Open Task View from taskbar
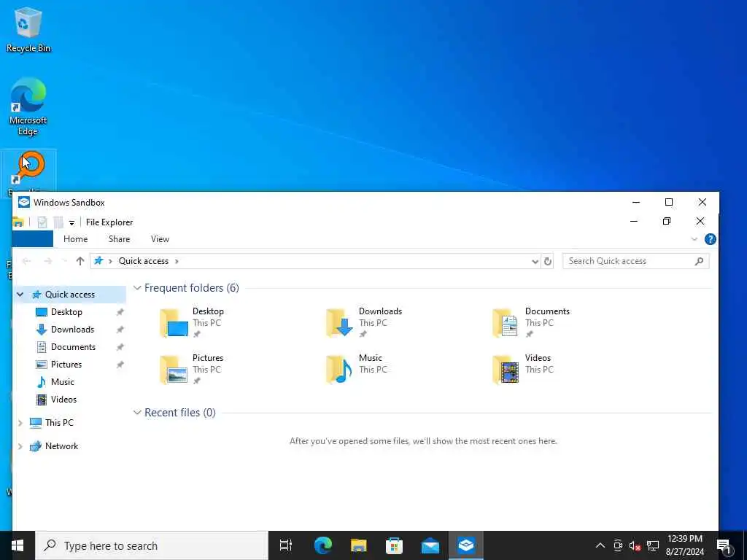 pos(286,545)
